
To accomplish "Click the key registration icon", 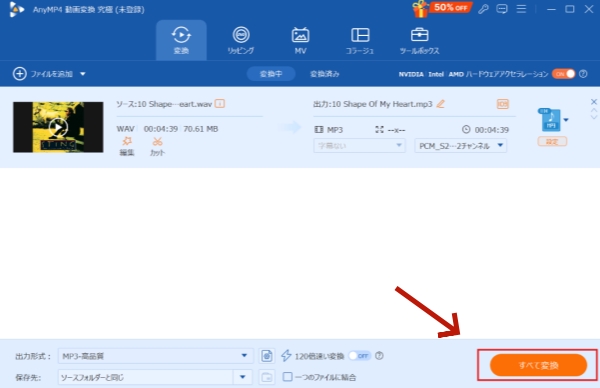I will pyautogui.click(x=483, y=9).
